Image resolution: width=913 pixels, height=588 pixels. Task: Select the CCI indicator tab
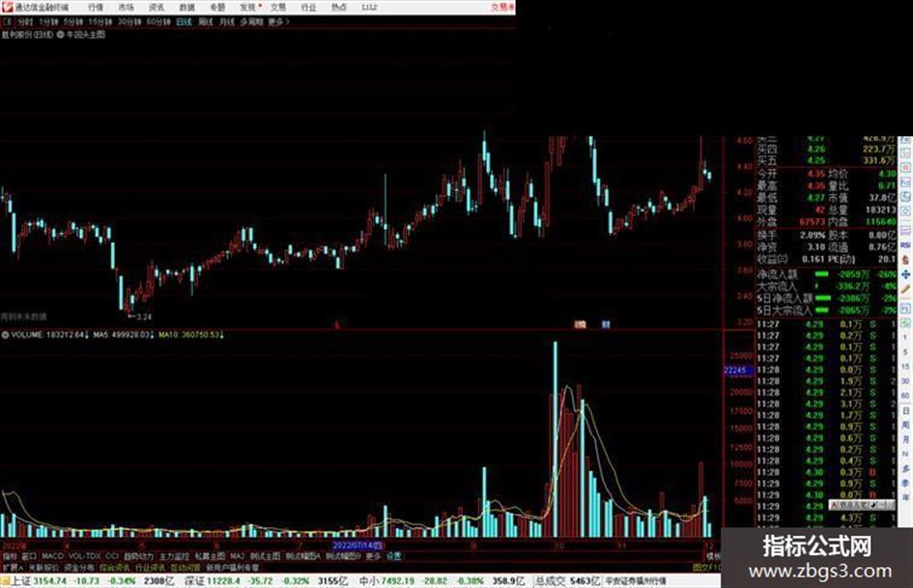tap(112, 556)
